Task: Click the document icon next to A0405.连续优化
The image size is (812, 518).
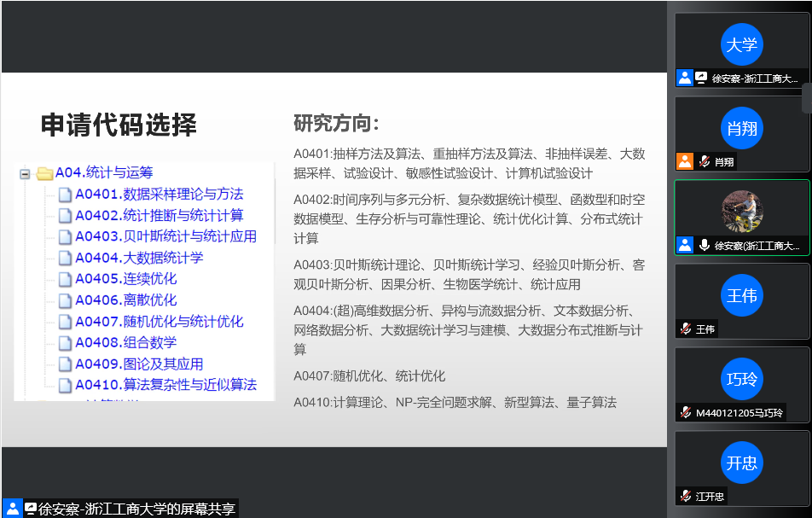Action: (66, 279)
